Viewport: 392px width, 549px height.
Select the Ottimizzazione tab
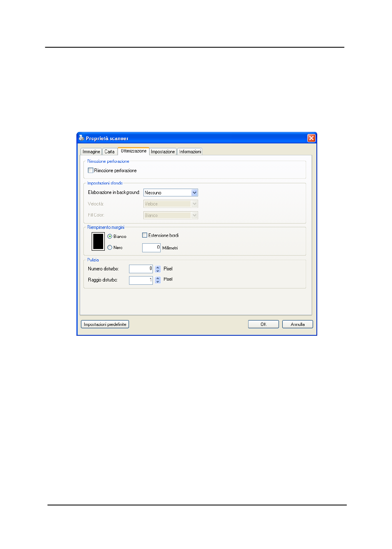(x=134, y=151)
